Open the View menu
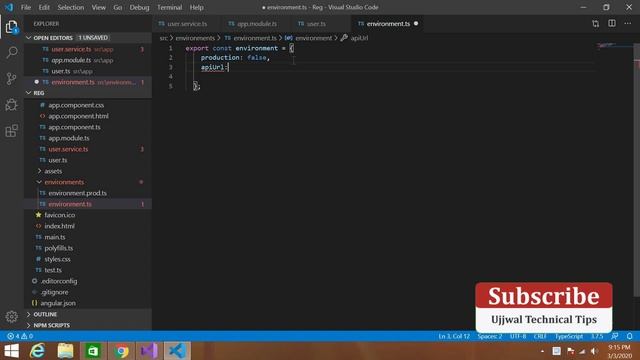The height and width of the screenshot is (360, 640). (98, 7)
